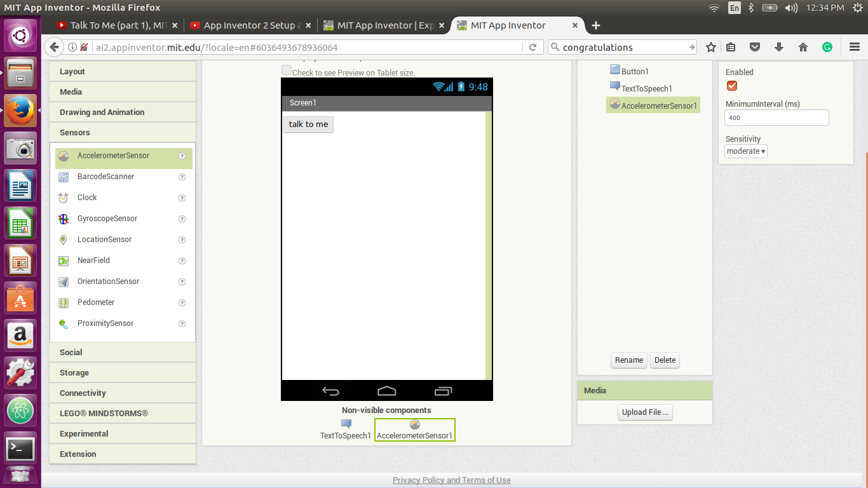Launch LibreOffice Writer from the dock
The image size is (868, 488).
21,186
